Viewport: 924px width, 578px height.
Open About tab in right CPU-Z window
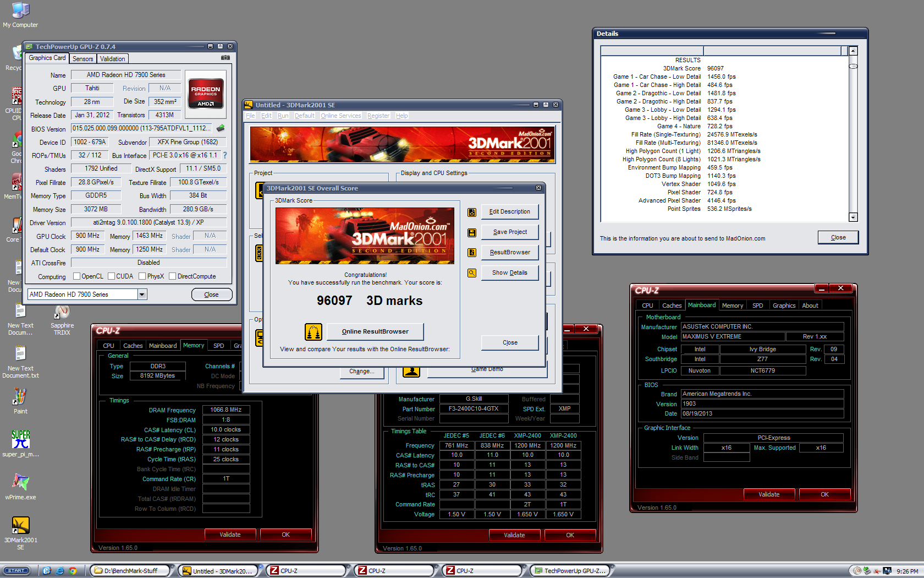point(810,306)
